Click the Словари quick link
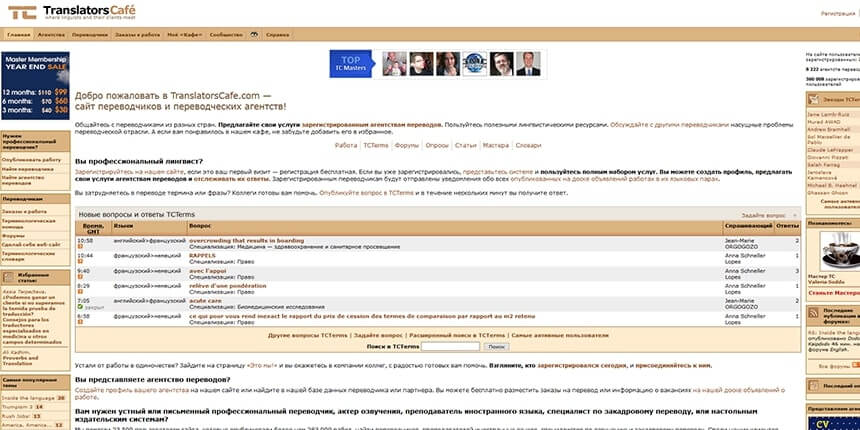 (528, 145)
